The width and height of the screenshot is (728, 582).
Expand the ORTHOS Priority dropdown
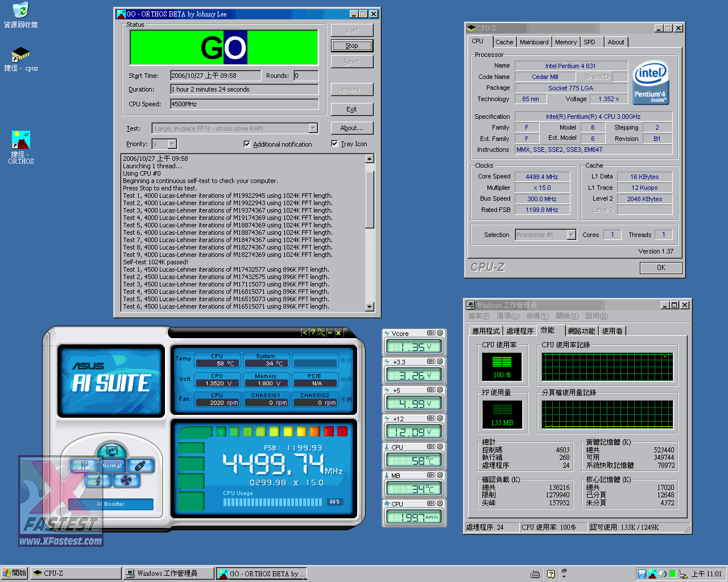click(x=172, y=144)
